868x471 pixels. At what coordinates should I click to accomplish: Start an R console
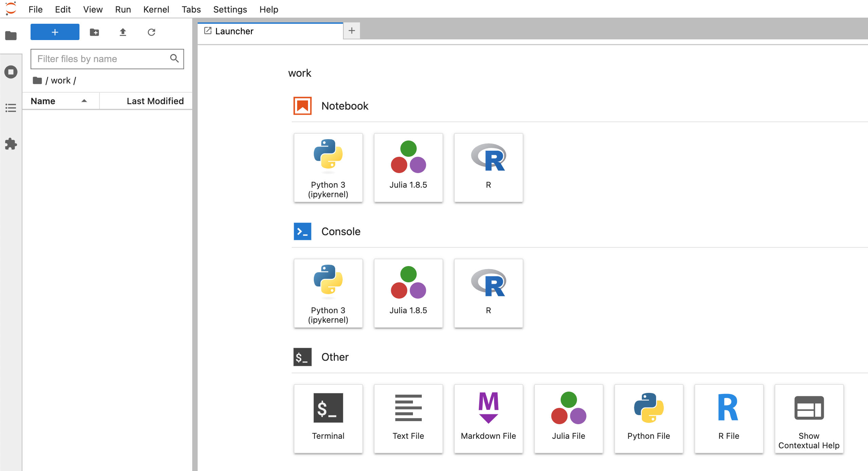tap(488, 293)
